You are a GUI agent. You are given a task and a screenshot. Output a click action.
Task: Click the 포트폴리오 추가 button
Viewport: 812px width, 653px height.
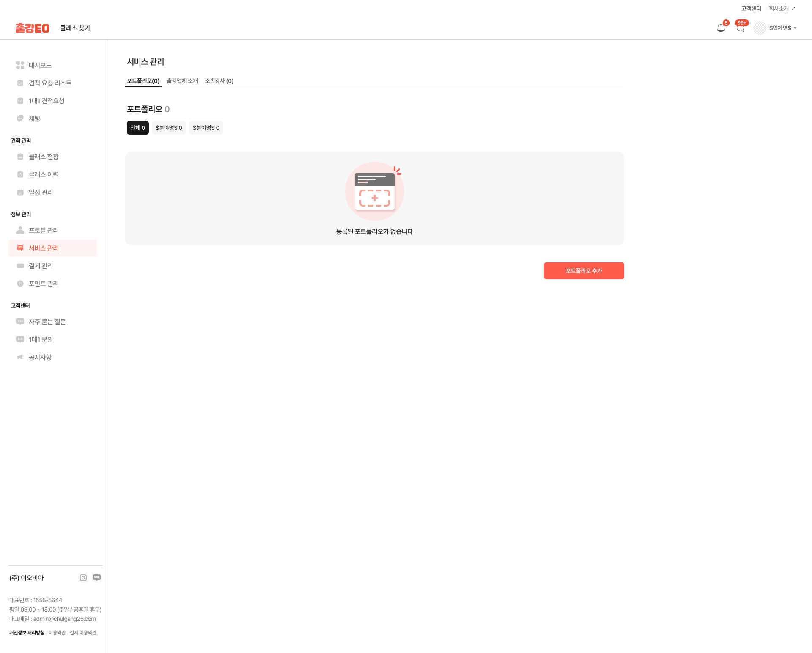(x=584, y=271)
